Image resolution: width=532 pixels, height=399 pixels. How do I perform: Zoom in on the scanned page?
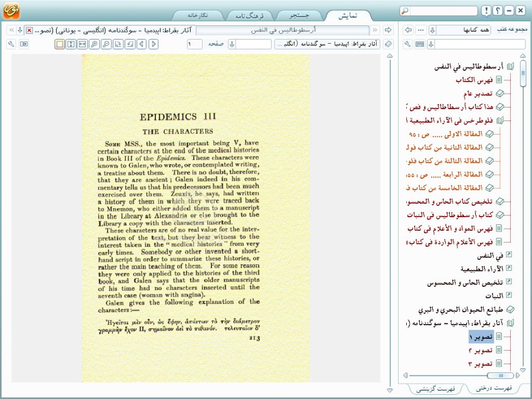tap(94, 44)
